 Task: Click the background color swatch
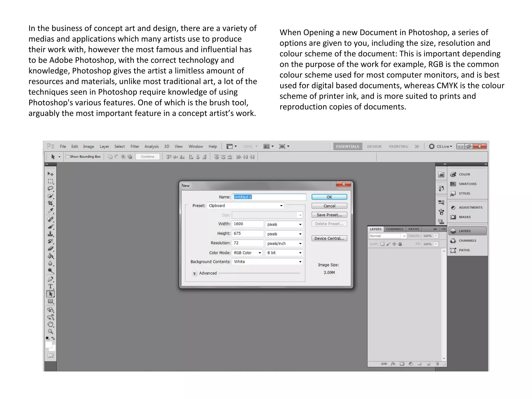(x=54, y=349)
